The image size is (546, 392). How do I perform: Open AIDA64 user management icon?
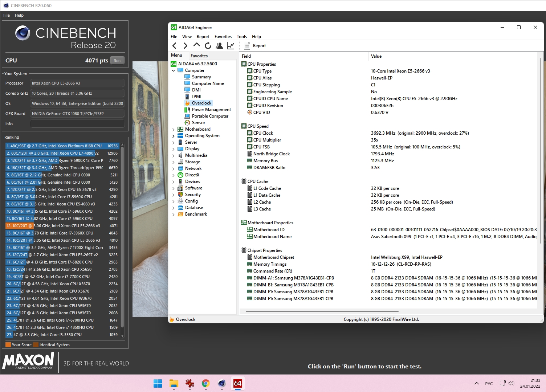pyautogui.click(x=219, y=46)
